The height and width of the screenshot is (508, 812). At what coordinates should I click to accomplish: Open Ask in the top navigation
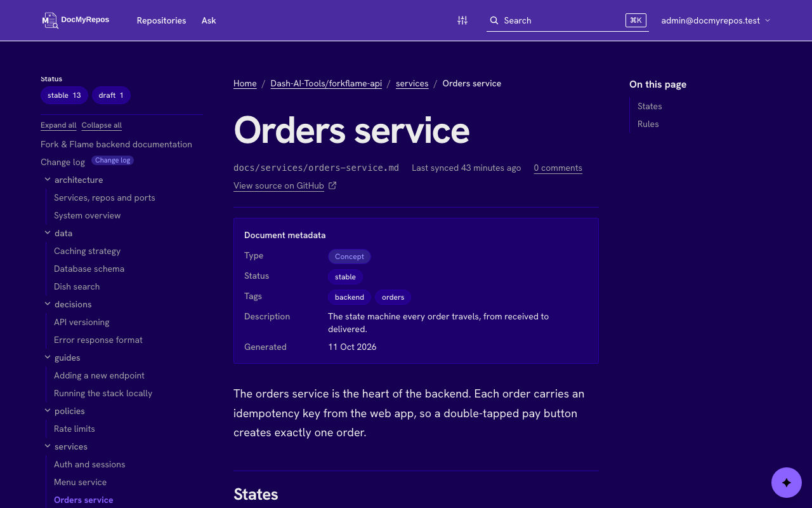pos(209,20)
